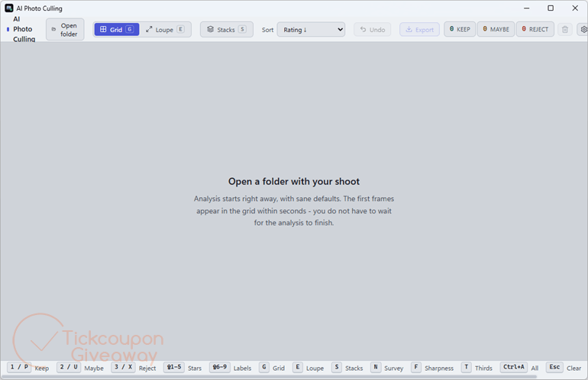
Task: Filter by MAYBE count
Action: pos(496,29)
